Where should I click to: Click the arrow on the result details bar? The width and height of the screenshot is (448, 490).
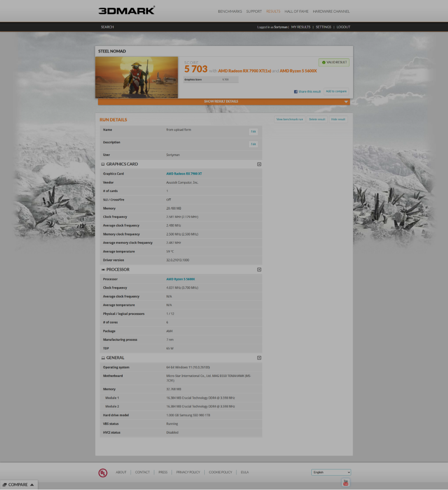point(346,102)
